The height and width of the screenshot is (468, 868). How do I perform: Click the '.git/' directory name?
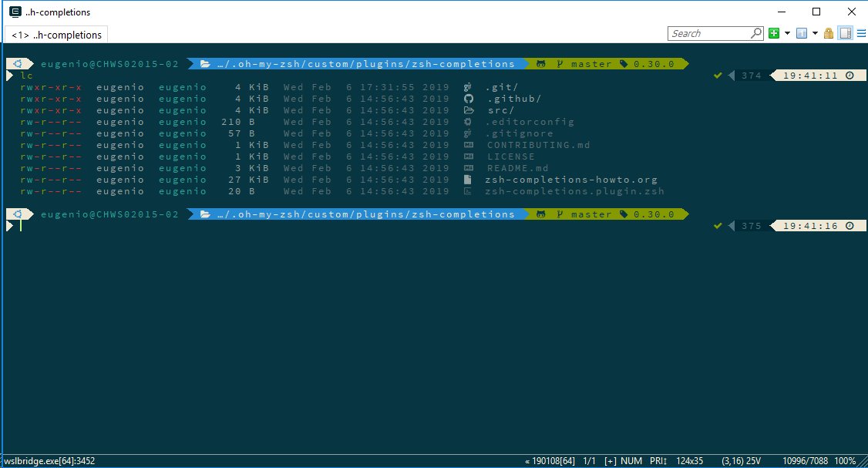click(502, 87)
